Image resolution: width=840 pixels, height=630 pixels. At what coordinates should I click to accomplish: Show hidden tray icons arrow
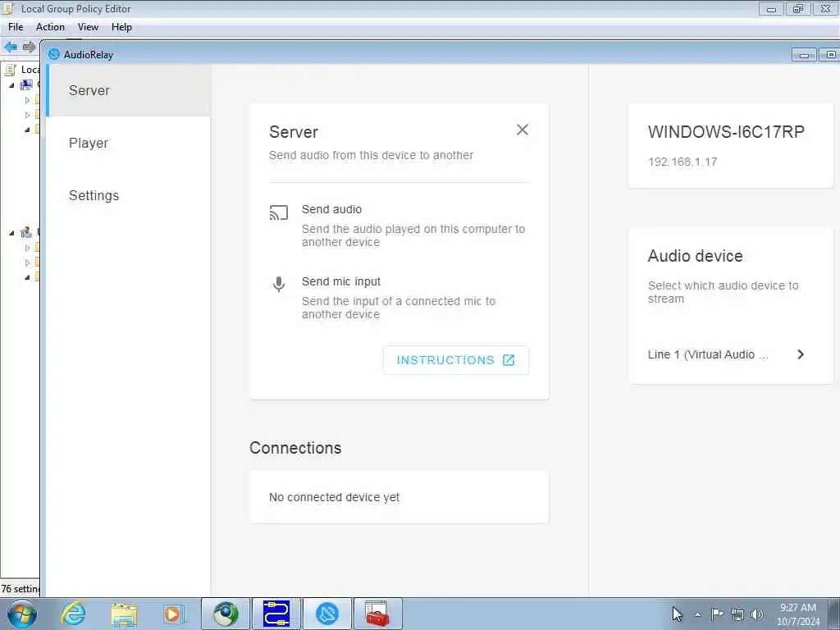coord(697,614)
